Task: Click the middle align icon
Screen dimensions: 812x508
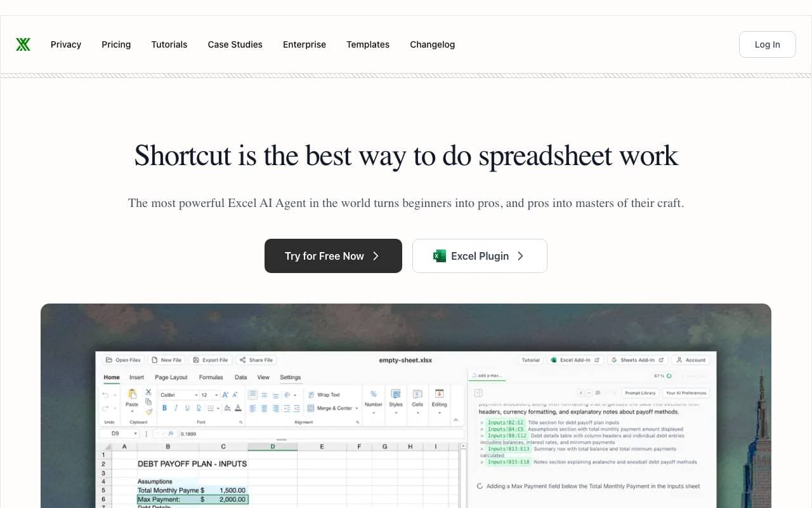Action: (x=264, y=395)
